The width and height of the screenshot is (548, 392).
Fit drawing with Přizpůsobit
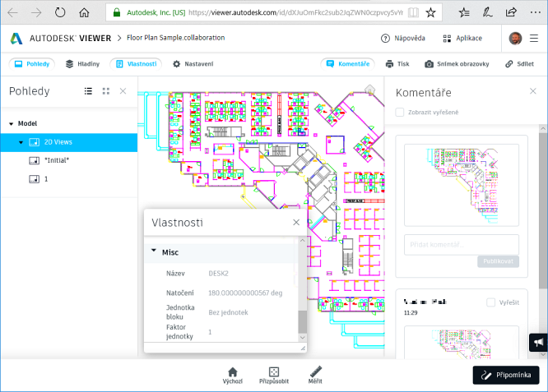(274, 376)
